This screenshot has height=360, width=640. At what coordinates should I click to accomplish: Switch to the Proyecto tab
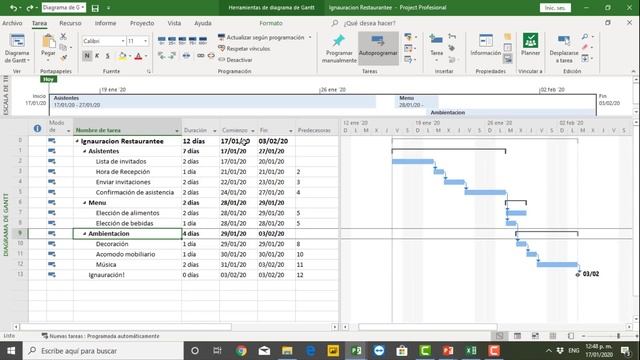pos(142,23)
